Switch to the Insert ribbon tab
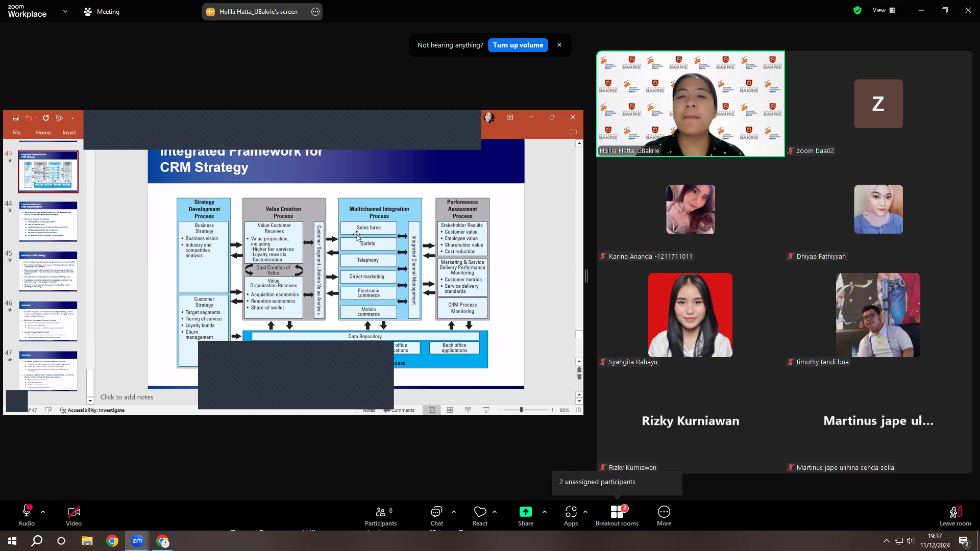 click(x=69, y=133)
